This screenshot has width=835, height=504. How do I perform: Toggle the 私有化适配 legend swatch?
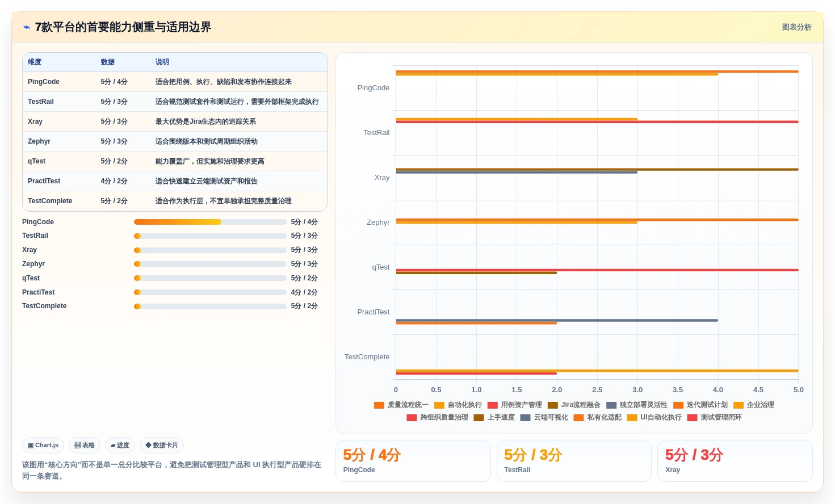pos(579,418)
